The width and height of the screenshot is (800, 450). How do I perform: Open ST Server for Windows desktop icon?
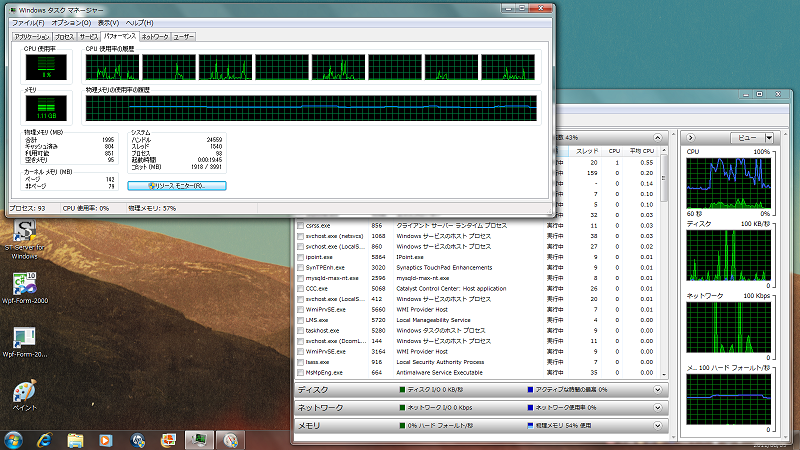[x=24, y=239]
